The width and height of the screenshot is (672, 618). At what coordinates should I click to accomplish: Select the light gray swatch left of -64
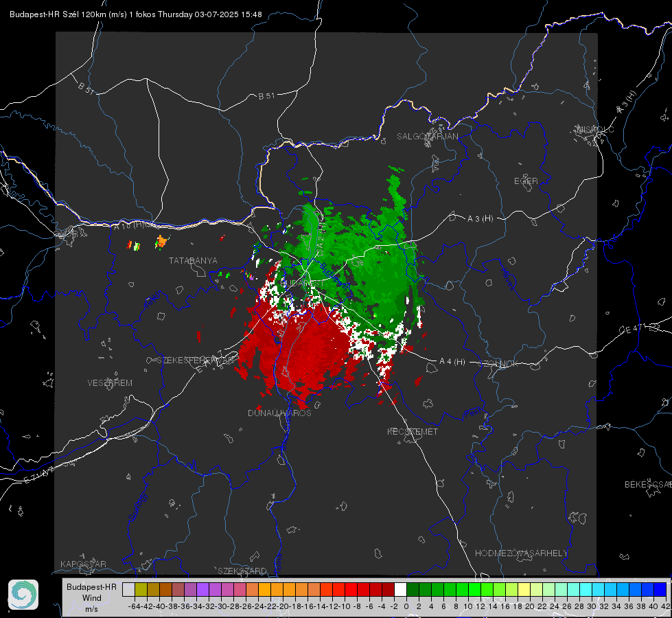(128, 590)
